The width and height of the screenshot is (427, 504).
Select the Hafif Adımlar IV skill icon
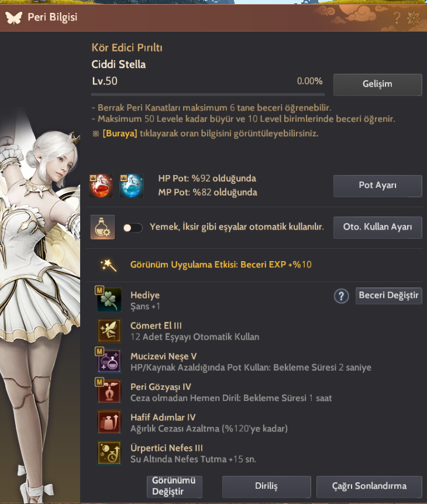[x=109, y=422]
